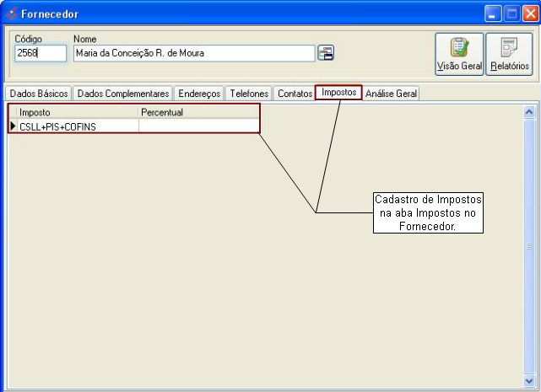Click into the Nome text field
Image resolution: width=541 pixels, height=392 pixels.
coord(193,53)
